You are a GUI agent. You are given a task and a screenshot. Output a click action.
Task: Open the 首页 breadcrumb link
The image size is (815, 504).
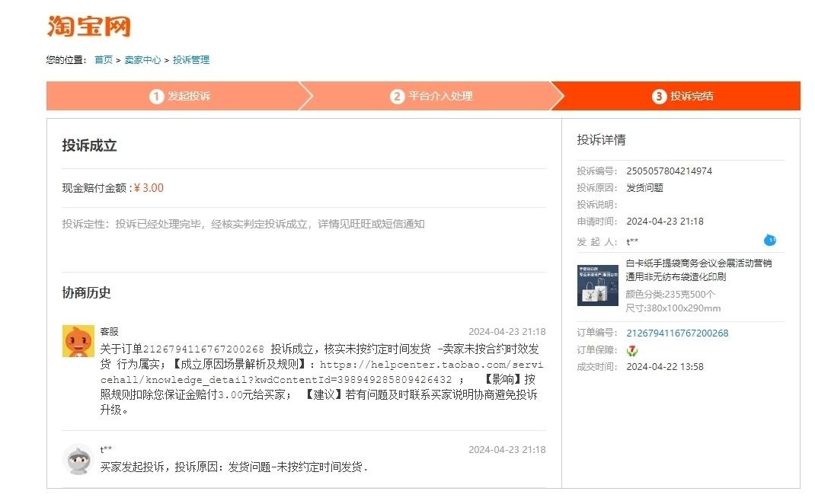click(104, 59)
